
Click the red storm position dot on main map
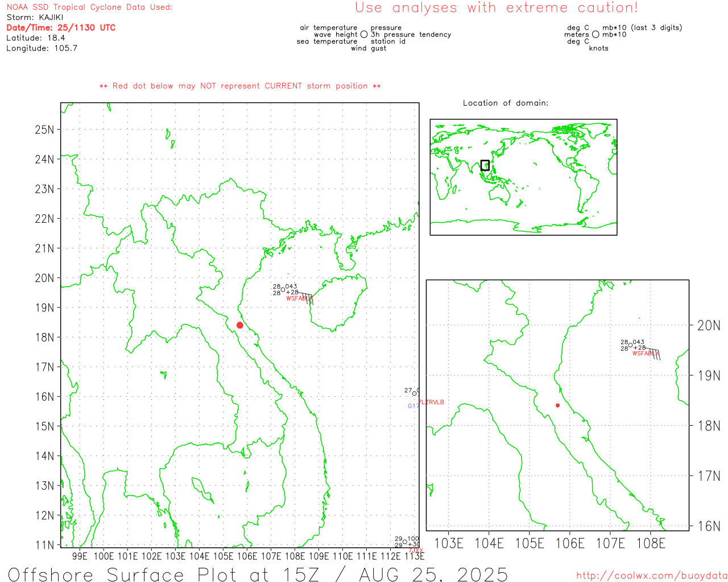pos(240,325)
